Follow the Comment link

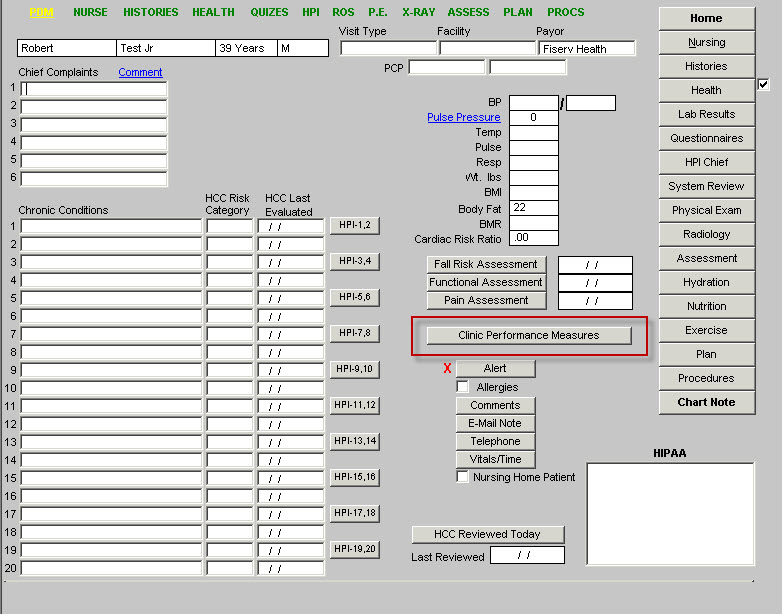(140, 72)
